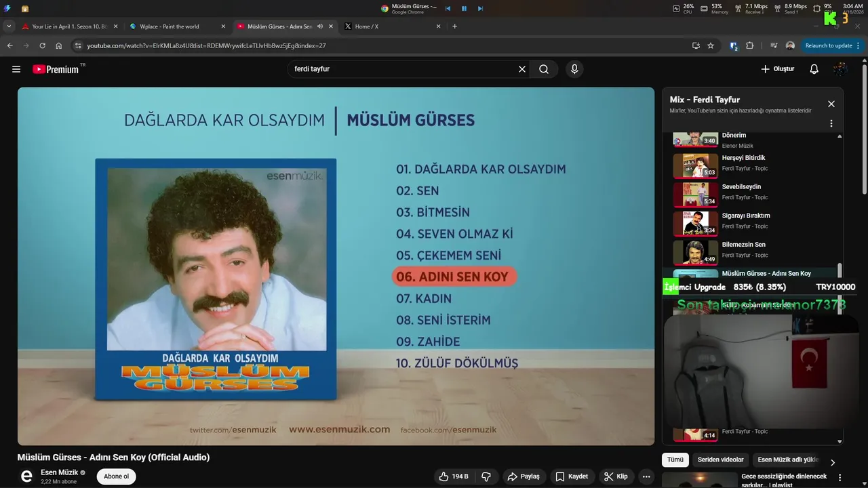Open Chrome extensions puzzle icon

pyautogui.click(x=749, y=45)
